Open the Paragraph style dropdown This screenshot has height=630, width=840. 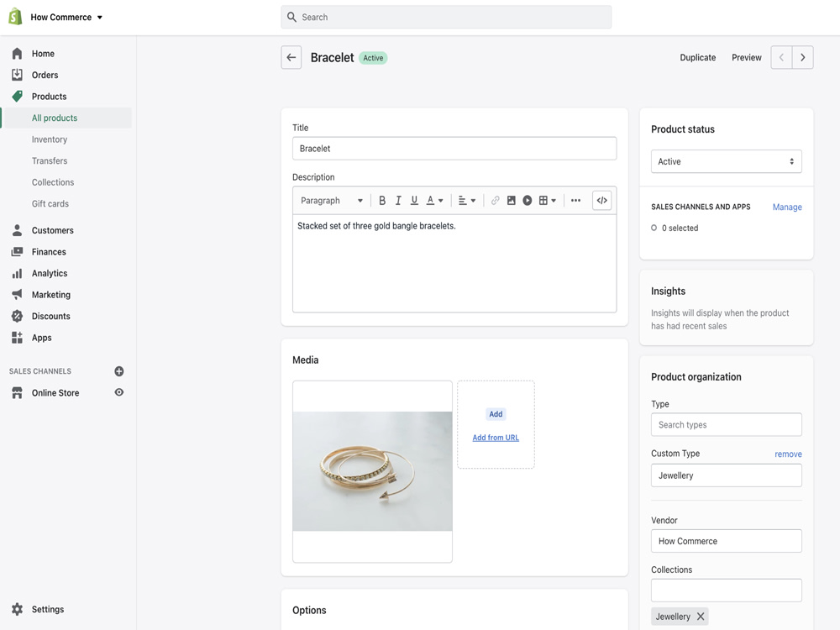click(331, 201)
